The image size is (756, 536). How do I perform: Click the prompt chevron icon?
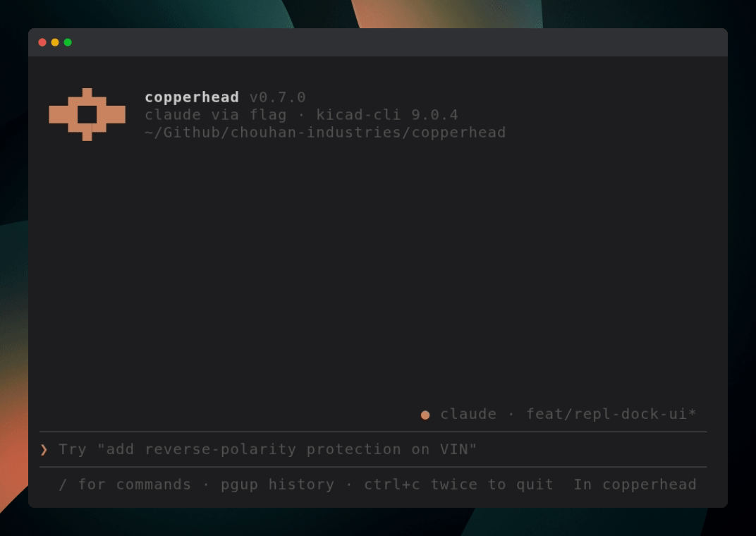(x=44, y=450)
